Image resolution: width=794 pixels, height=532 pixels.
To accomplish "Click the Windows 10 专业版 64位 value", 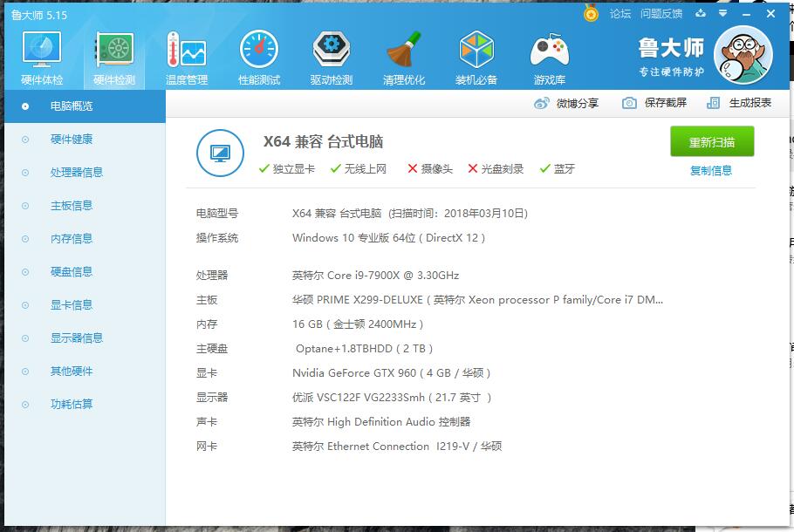I will [388, 238].
